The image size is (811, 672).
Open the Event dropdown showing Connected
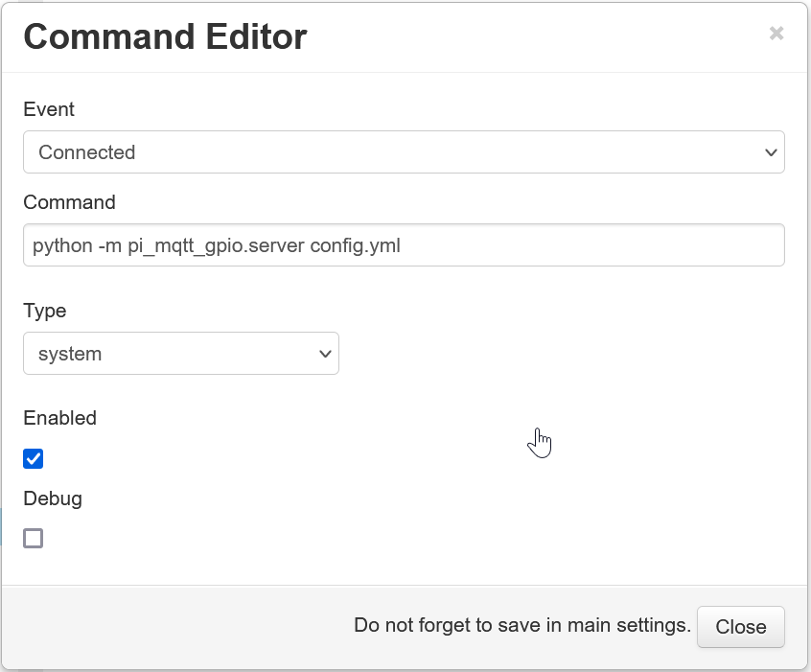pos(404,152)
